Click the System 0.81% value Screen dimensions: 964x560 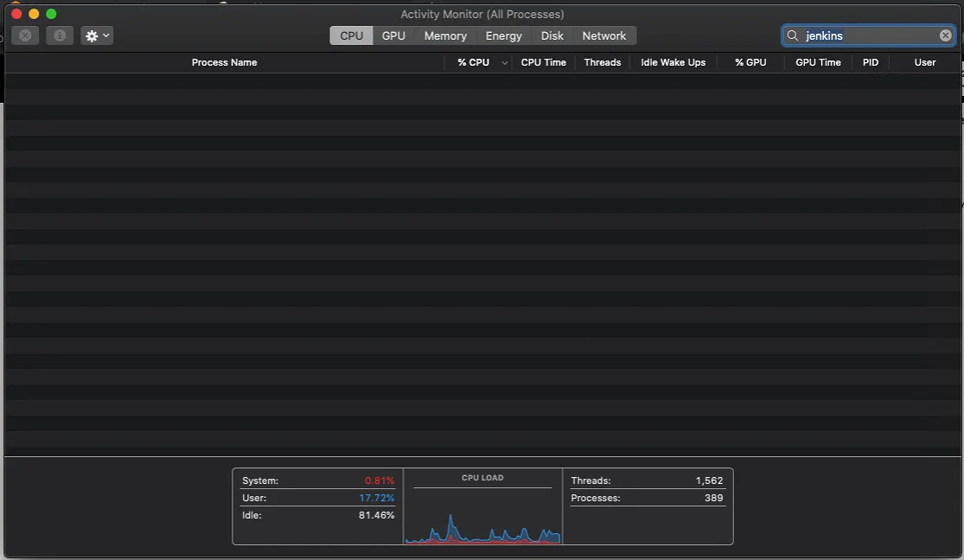point(380,480)
